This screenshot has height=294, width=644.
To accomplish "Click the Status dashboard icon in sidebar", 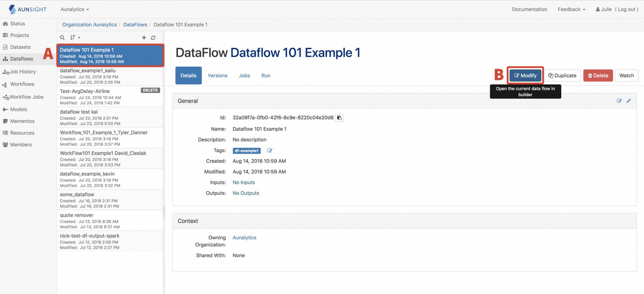I will pyautogui.click(x=5, y=24).
